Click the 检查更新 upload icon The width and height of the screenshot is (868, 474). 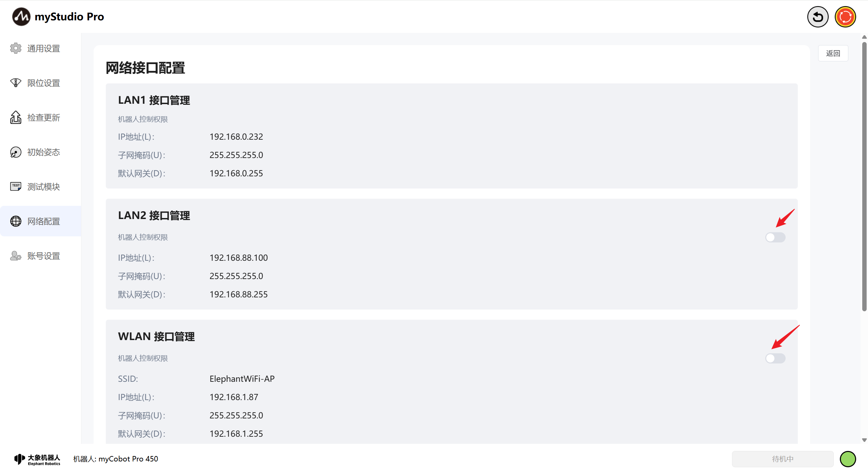16,118
